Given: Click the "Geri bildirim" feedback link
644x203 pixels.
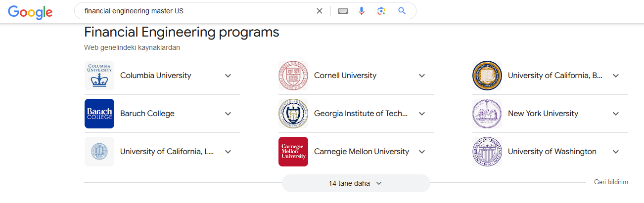Looking at the screenshot, I should click(x=611, y=182).
